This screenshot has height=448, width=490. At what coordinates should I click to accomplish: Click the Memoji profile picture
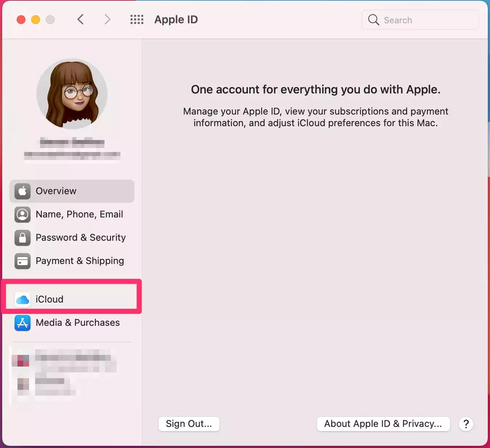pos(72,94)
